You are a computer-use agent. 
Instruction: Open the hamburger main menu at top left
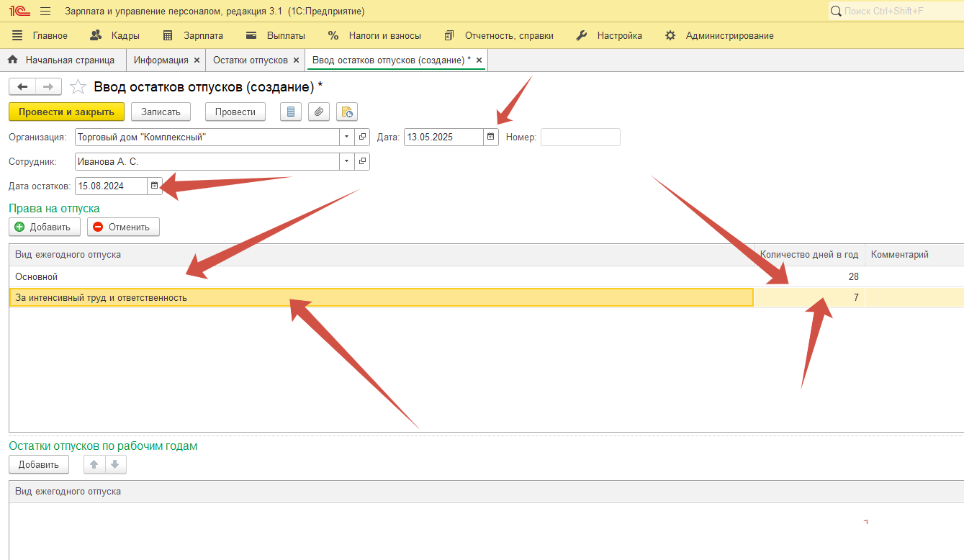point(45,12)
